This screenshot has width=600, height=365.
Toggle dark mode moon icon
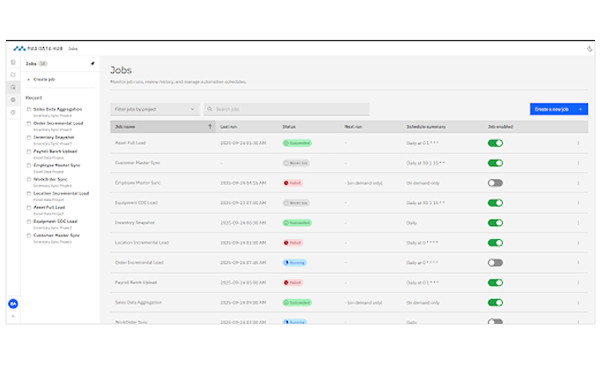(x=589, y=49)
